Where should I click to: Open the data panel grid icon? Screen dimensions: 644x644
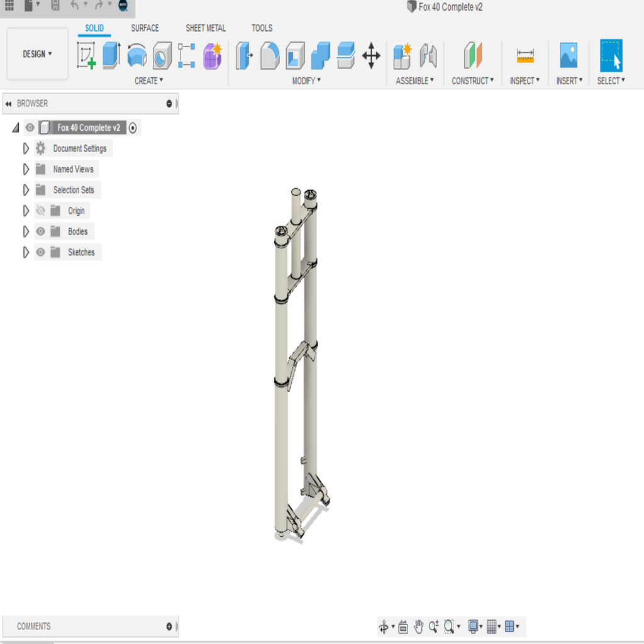9,5
